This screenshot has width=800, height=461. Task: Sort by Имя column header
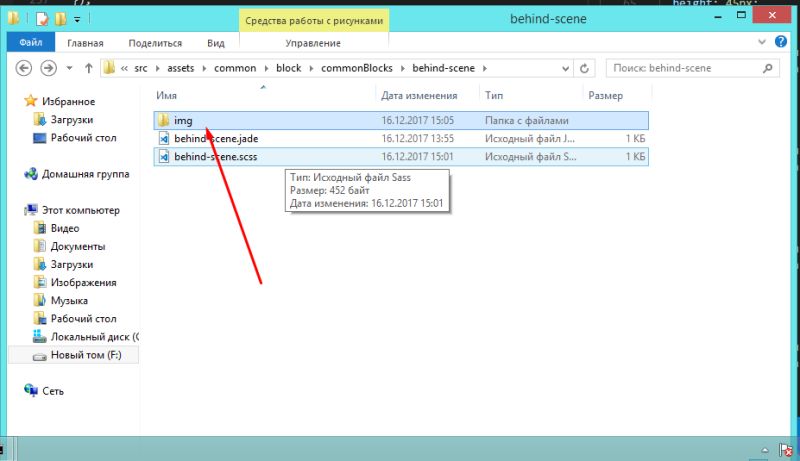click(x=166, y=96)
